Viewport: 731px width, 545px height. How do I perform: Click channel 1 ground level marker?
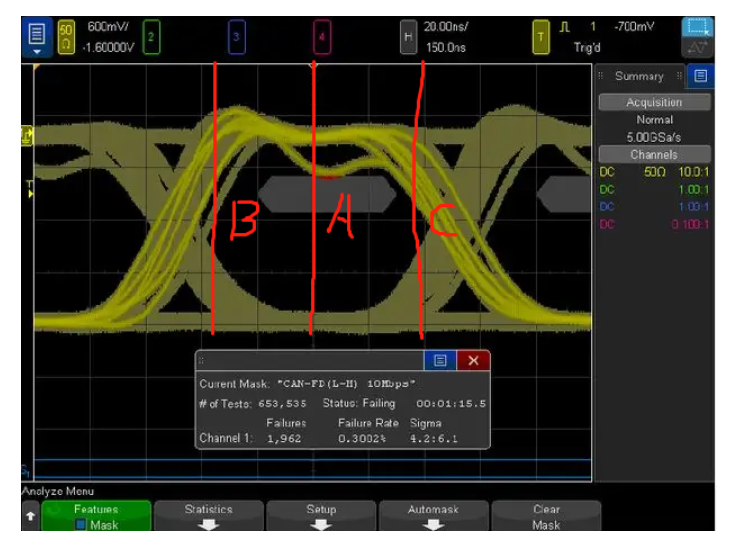tap(27, 136)
